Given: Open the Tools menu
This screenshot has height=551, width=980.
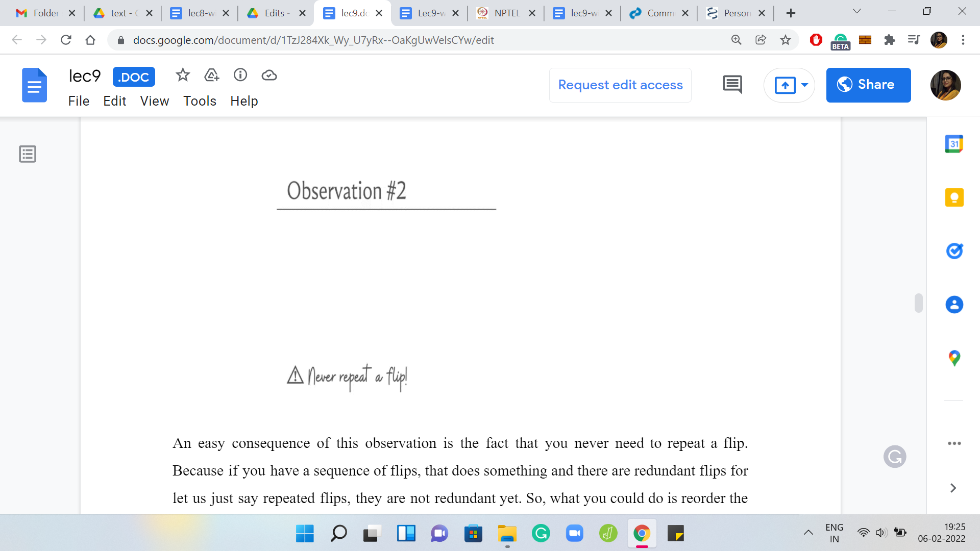Looking at the screenshot, I should (200, 101).
